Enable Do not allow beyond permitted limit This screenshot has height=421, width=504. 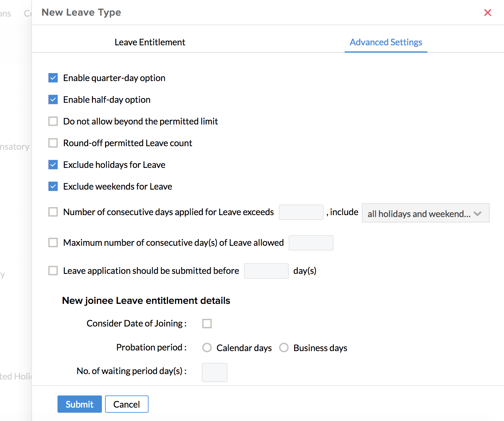point(53,121)
